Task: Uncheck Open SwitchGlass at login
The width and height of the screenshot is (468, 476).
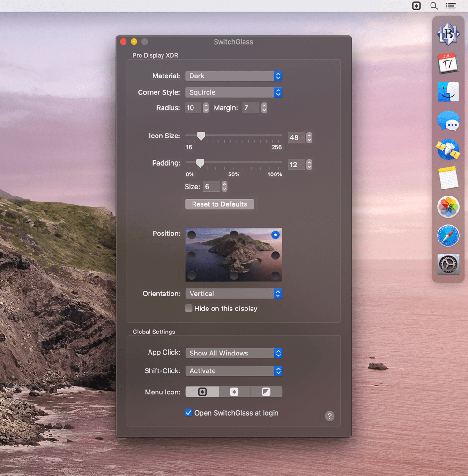Action: 189,413
